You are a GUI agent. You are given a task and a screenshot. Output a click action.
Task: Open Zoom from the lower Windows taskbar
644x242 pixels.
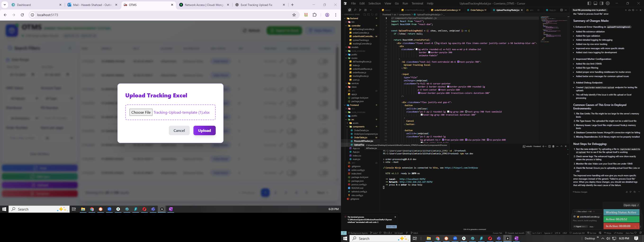(x=455, y=238)
